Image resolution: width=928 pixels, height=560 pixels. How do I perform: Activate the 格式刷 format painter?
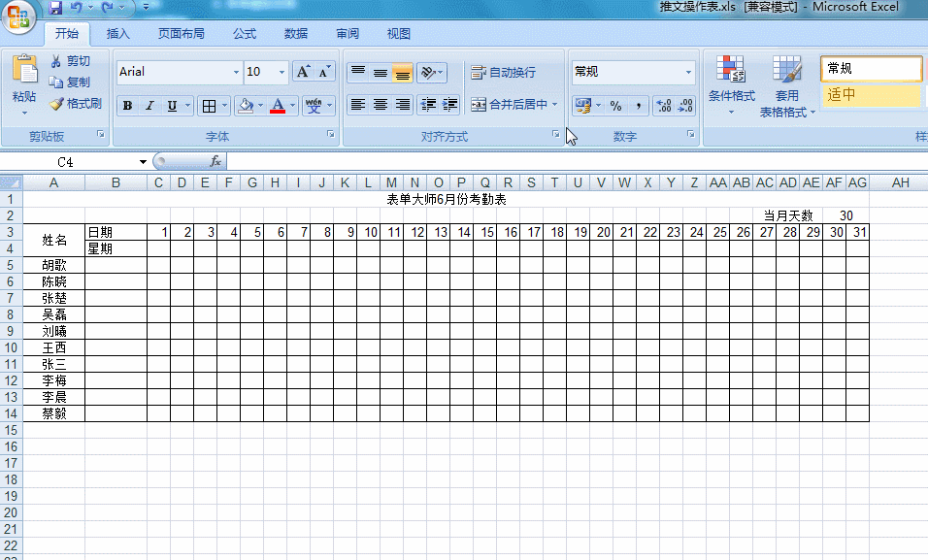click(76, 104)
